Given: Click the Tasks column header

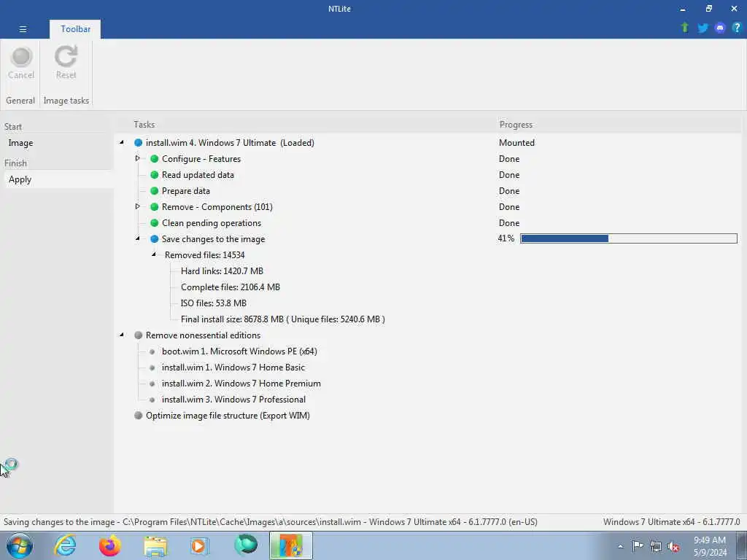Looking at the screenshot, I should 144,124.
